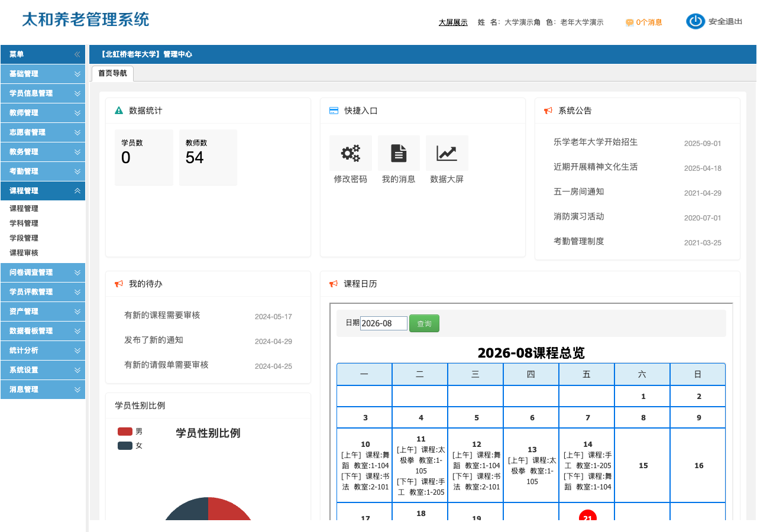Expand the 志愿者管理 menu section

(43, 132)
